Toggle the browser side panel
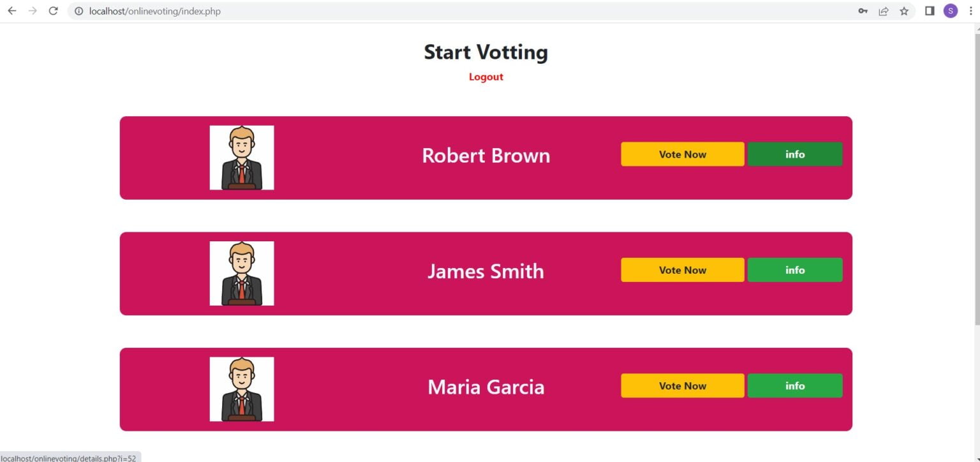 (x=930, y=11)
